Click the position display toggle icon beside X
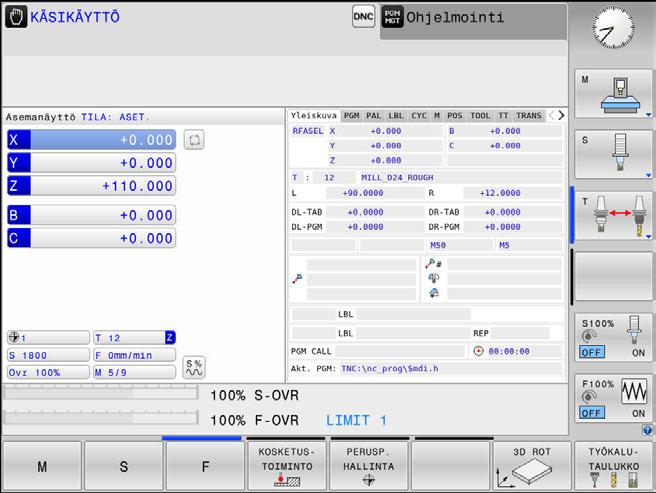This screenshot has width=656, height=493. click(194, 140)
